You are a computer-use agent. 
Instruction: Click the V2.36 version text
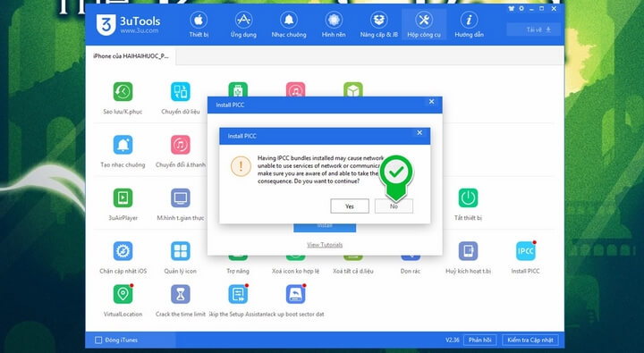(x=453, y=340)
